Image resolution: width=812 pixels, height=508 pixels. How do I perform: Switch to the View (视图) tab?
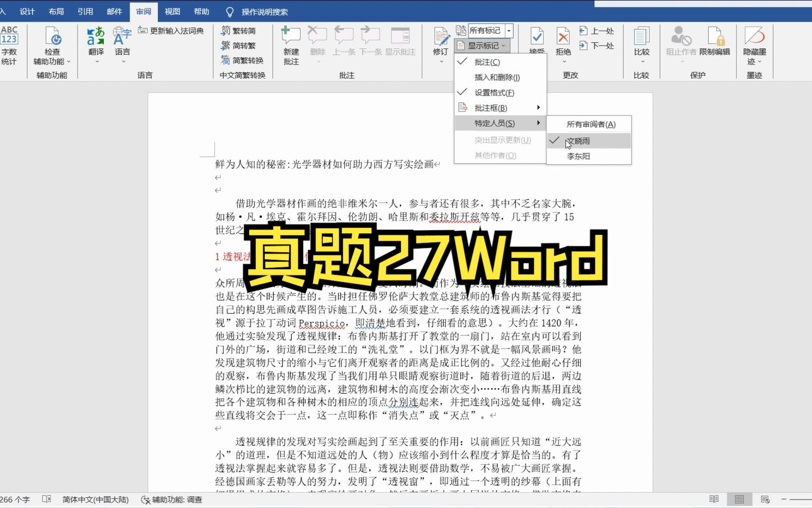tap(172, 12)
